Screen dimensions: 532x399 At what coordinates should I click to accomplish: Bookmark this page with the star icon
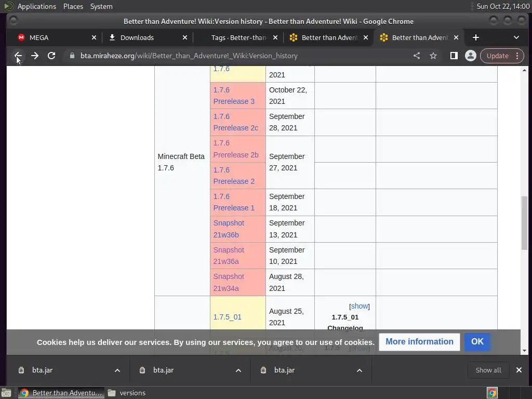click(x=433, y=56)
